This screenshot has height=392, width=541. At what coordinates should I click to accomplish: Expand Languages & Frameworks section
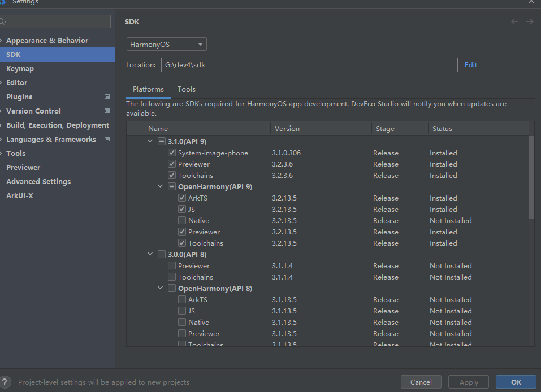pos(1,140)
